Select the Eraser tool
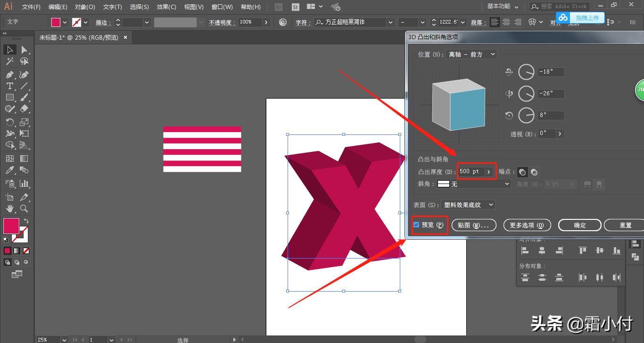 (24, 110)
